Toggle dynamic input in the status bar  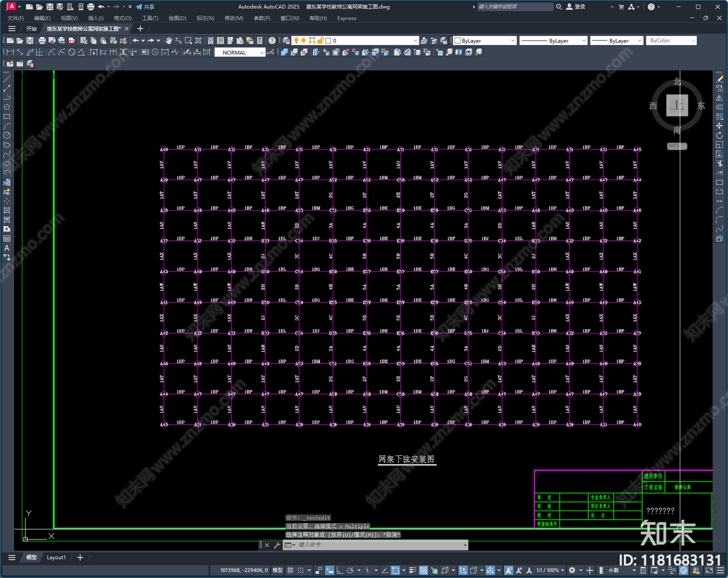(329, 570)
